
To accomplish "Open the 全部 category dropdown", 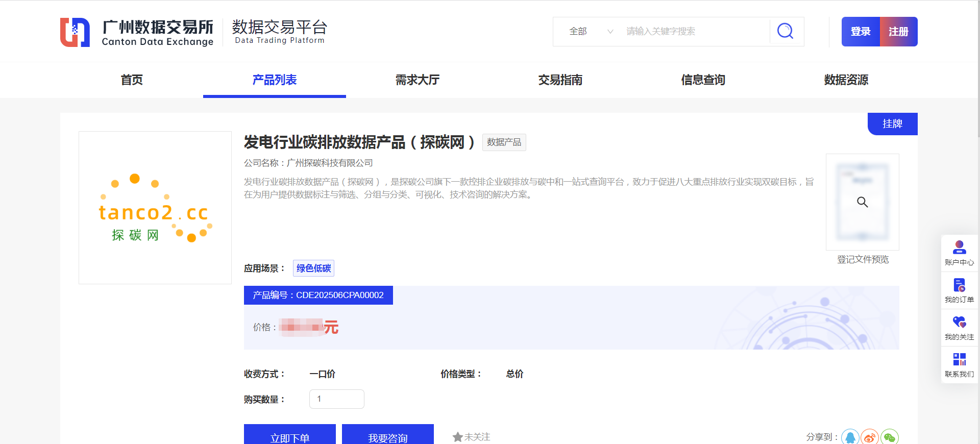I will pos(591,32).
